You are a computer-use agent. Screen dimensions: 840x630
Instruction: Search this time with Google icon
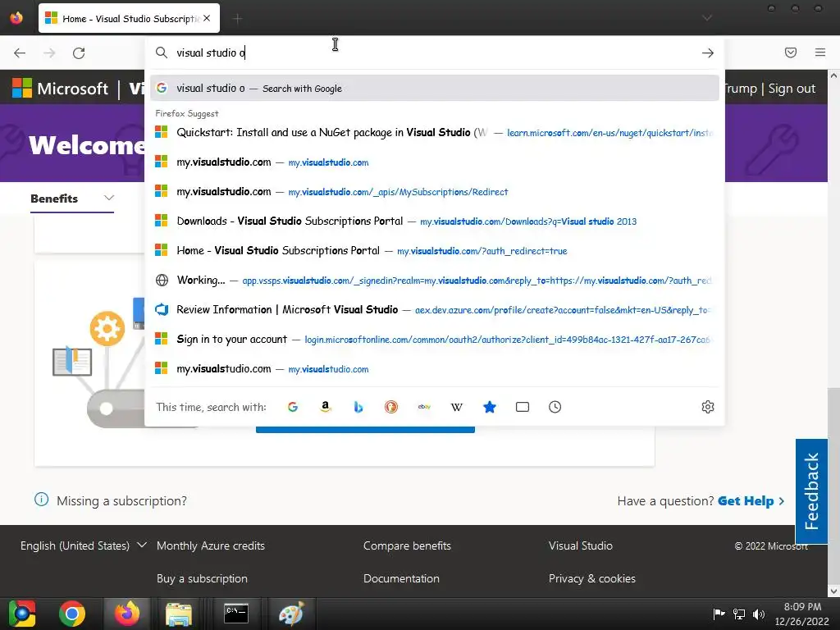[x=293, y=407]
